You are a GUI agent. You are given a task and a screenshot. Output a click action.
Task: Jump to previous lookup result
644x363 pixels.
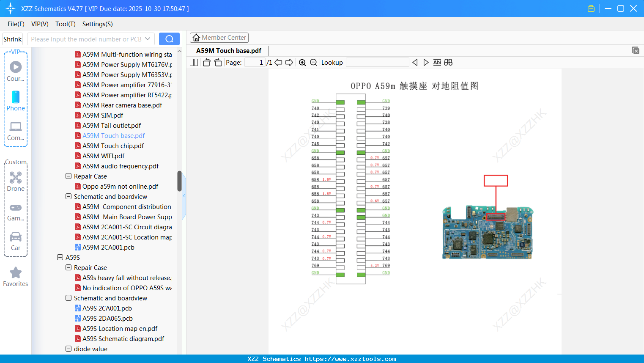pyautogui.click(x=415, y=63)
